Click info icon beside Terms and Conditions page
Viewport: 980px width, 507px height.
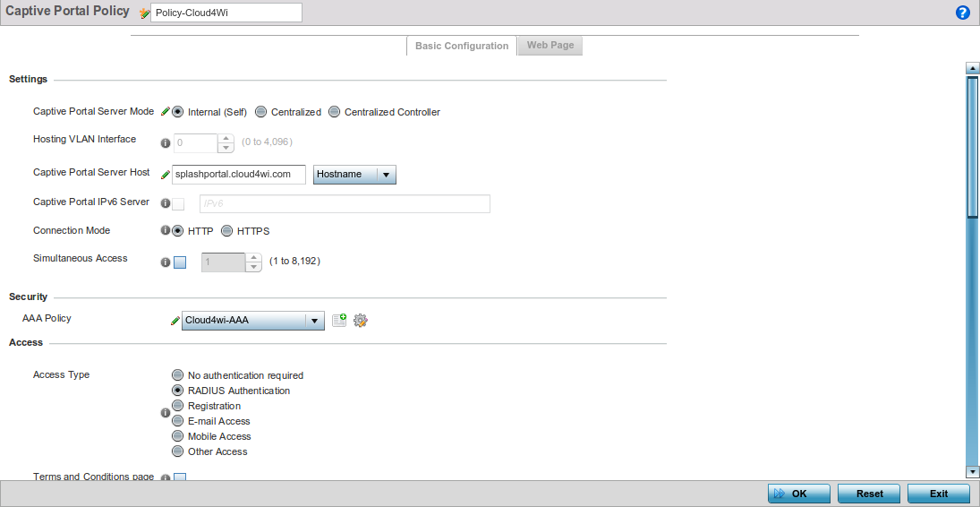(166, 478)
